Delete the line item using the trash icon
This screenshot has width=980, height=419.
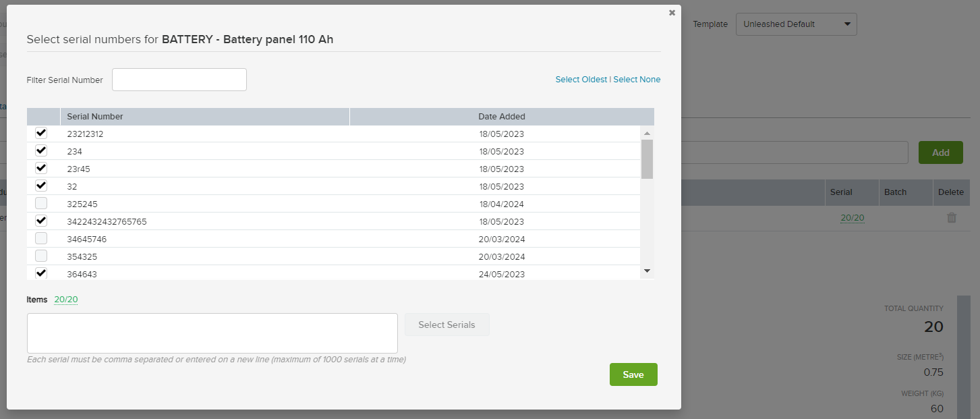(951, 217)
